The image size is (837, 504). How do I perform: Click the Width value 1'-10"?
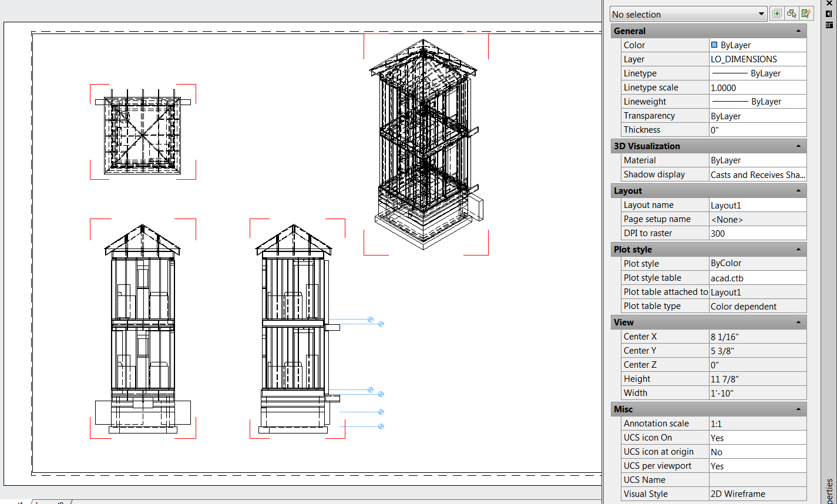[758, 393]
